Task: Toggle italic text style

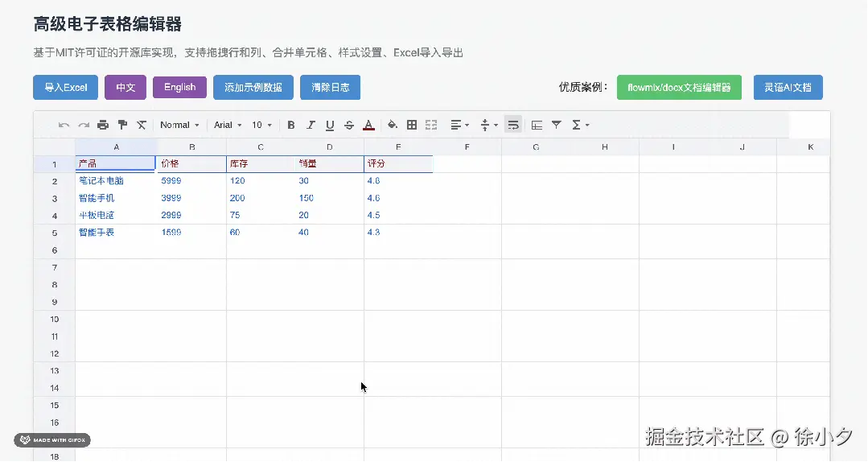Action: (311, 125)
